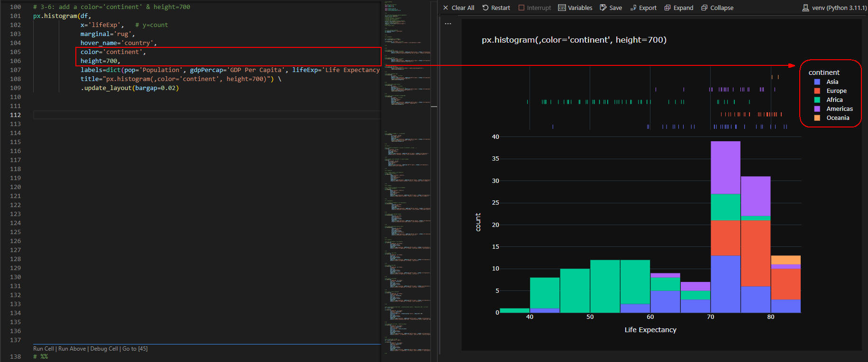The image size is (868, 362).
Task: Click the tallest purple Americas bar segment
Action: tap(725, 168)
